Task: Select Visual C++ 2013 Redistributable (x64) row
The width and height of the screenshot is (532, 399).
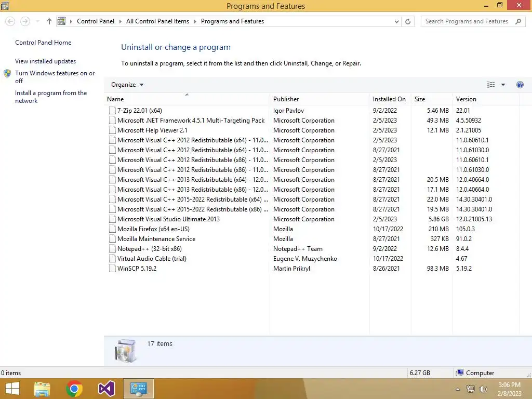Action: point(312,179)
